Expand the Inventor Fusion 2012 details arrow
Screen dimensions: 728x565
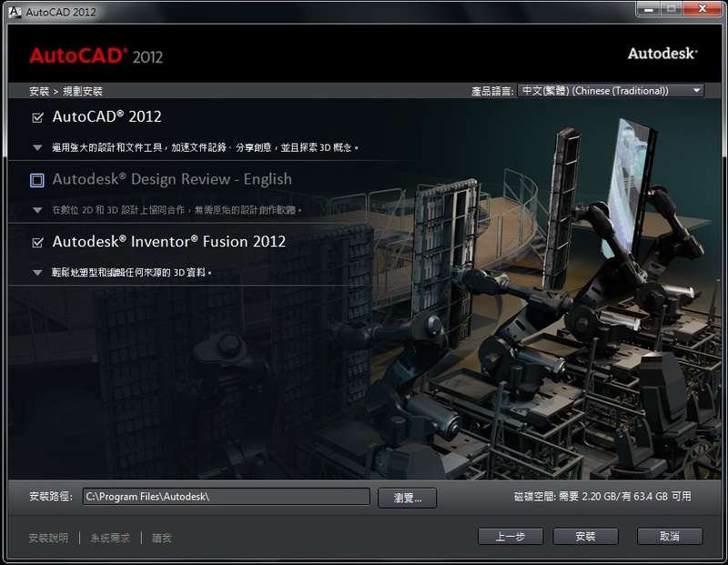(37, 273)
